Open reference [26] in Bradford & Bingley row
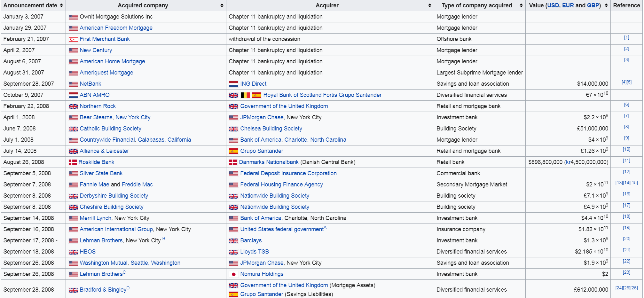This screenshot has height=298, width=644. point(634,288)
